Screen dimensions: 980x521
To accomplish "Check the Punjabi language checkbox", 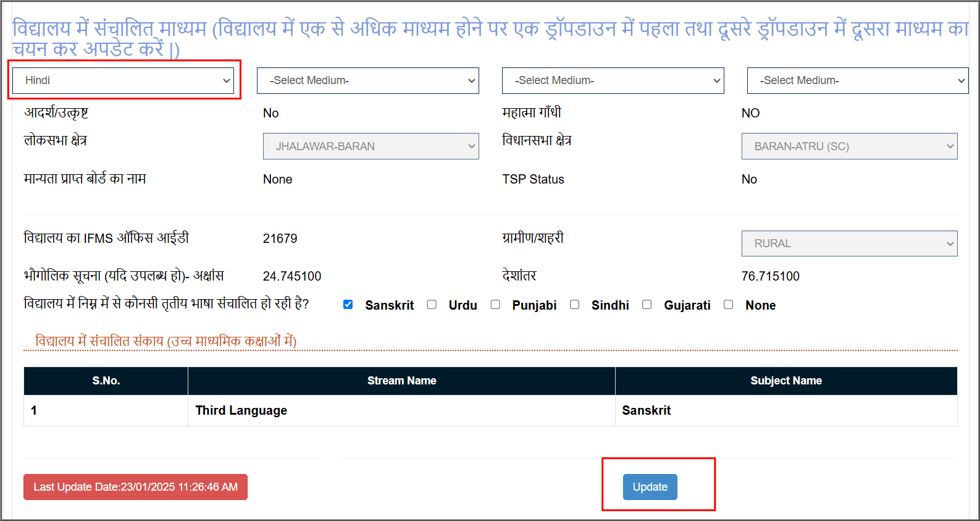I will click(x=495, y=304).
